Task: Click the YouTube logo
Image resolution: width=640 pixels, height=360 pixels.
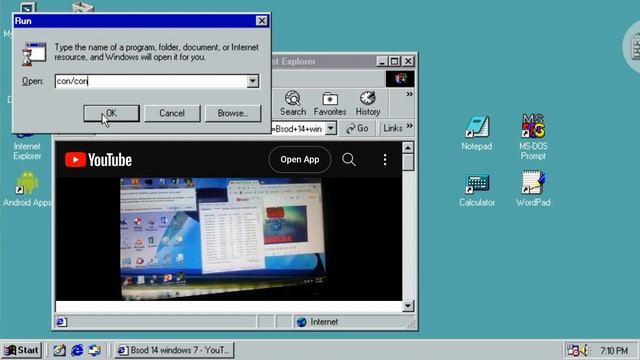Action: click(98, 160)
